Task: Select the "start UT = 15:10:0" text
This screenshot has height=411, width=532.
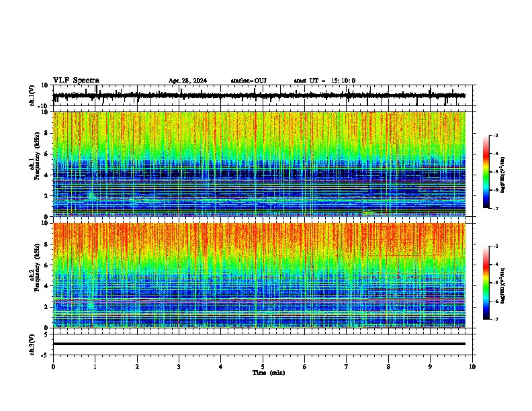Action: coord(324,81)
